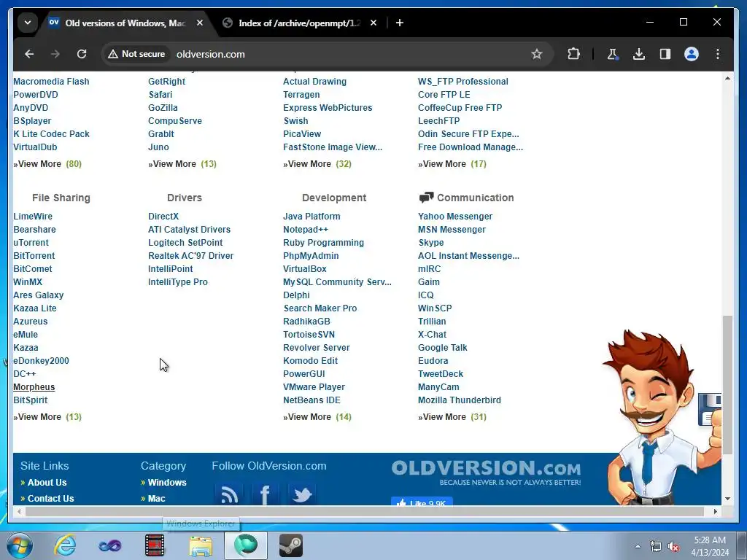Open the Windows Start menu
The width and height of the screenshot is (747, 560).
(x=19, y=545)
